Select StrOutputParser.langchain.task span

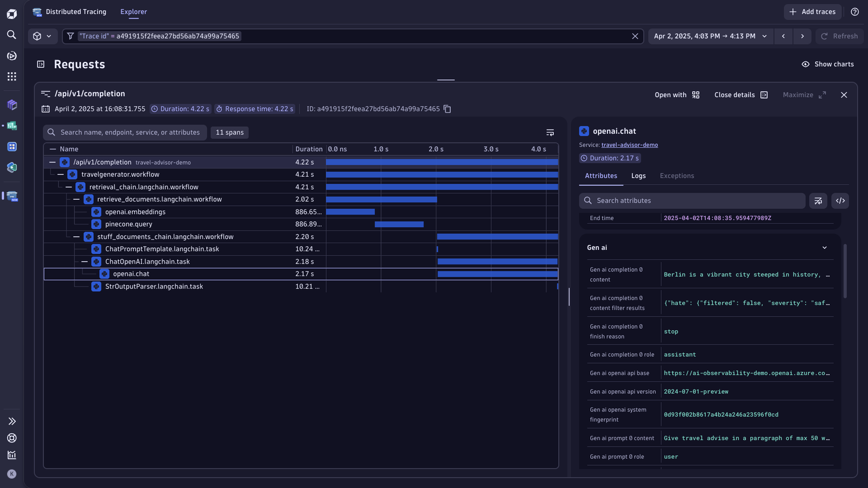(x=301, y=287)
